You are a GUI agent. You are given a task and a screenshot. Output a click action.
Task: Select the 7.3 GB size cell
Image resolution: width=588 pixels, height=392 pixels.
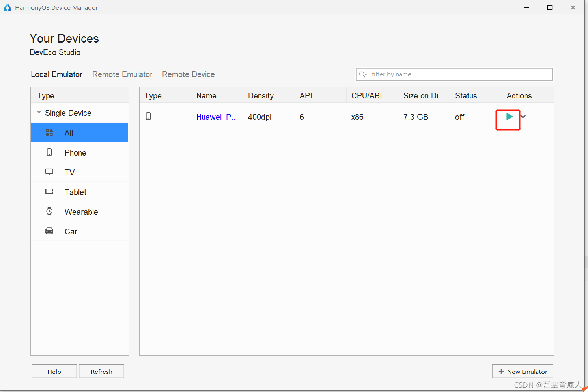point(416,117)
